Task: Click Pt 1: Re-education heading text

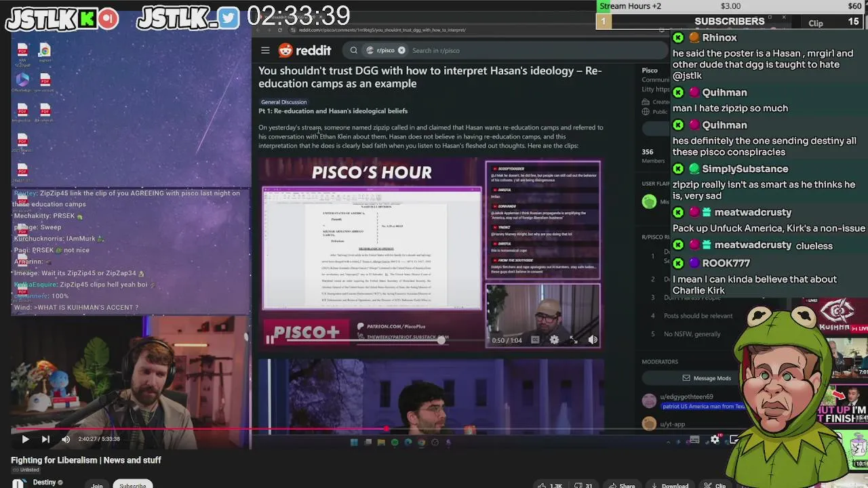Action: pyautogui.click(x=333, y=111)
